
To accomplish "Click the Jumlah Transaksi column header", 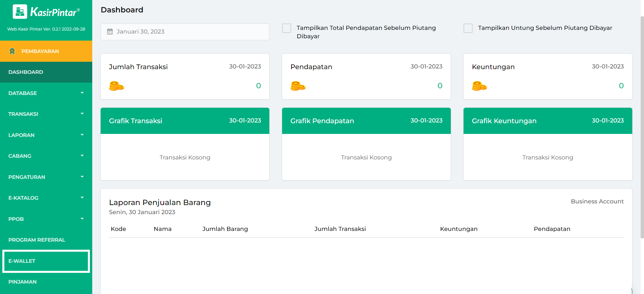I will 340,229.
